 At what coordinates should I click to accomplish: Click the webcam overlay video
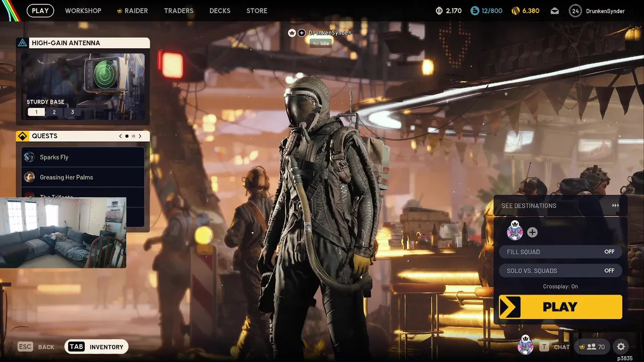(63, 232)
